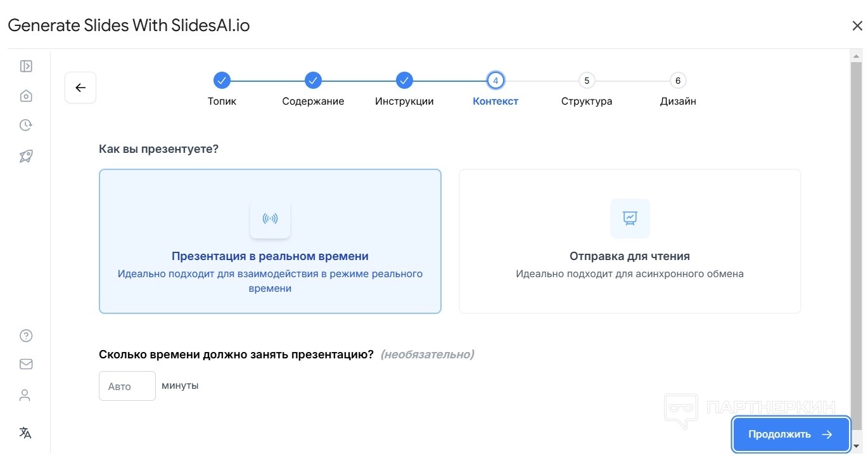Open the Home icon in sidebar
868x463 pixels.
(x=26, y=96)
